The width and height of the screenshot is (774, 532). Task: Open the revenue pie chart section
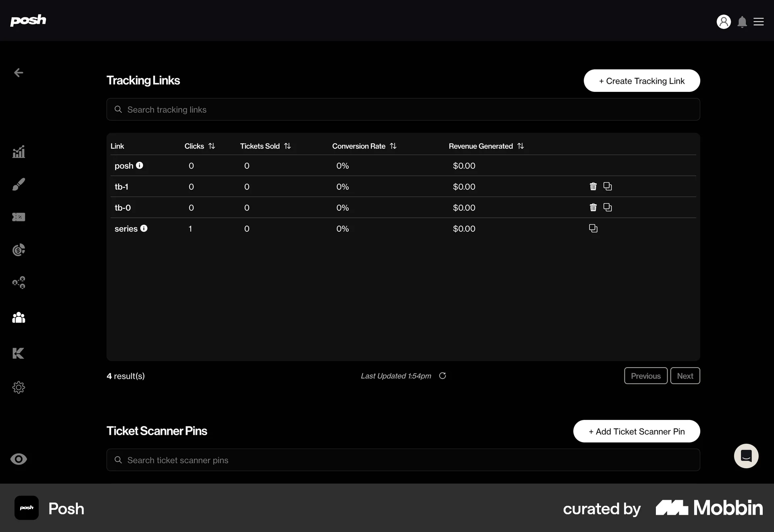coord(19,250)
